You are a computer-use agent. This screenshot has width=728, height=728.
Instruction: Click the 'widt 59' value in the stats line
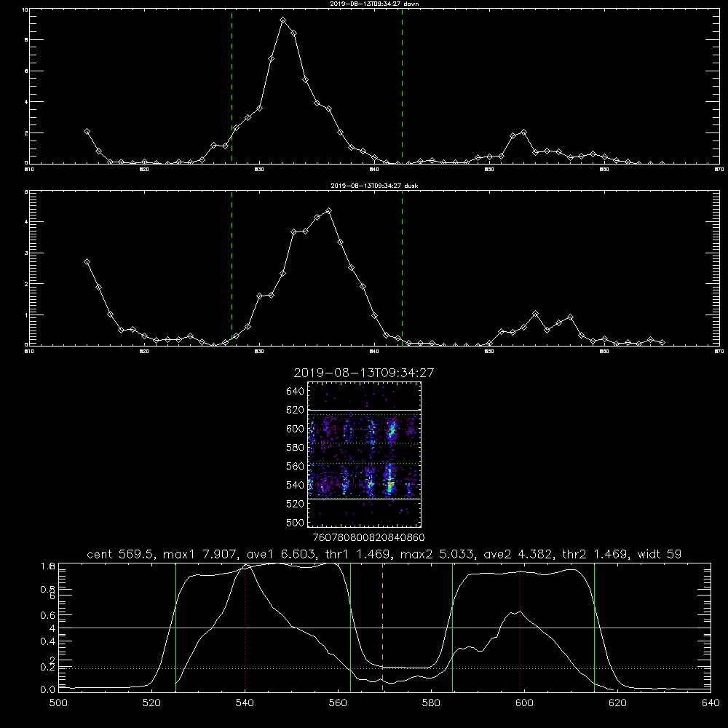[660, 554]
